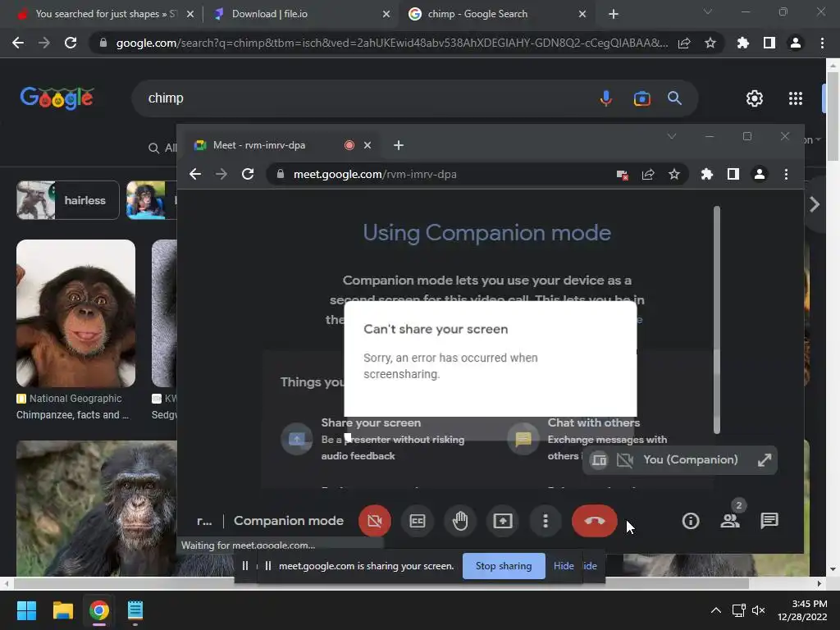The width and height of the screenshot is (840, 630).
Task: Hide the screen sharing notification bar
Action: coord(564,566)
